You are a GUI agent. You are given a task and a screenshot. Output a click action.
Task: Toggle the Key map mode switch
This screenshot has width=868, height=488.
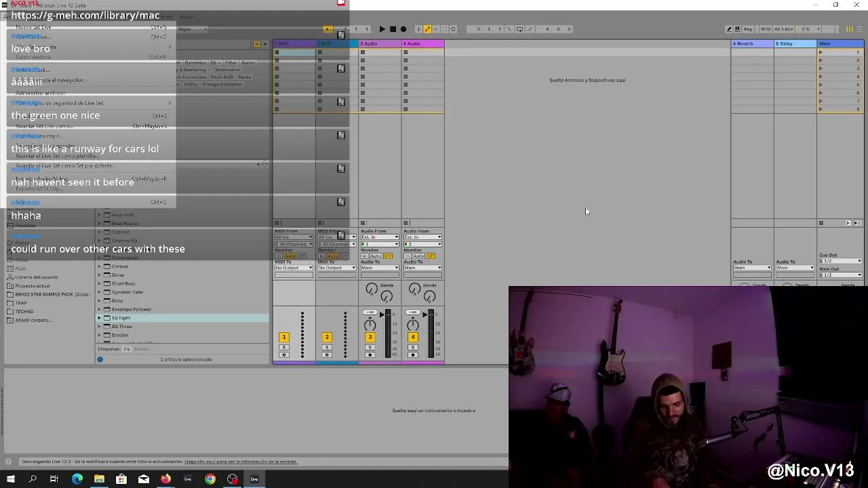(x=748, y=29)
